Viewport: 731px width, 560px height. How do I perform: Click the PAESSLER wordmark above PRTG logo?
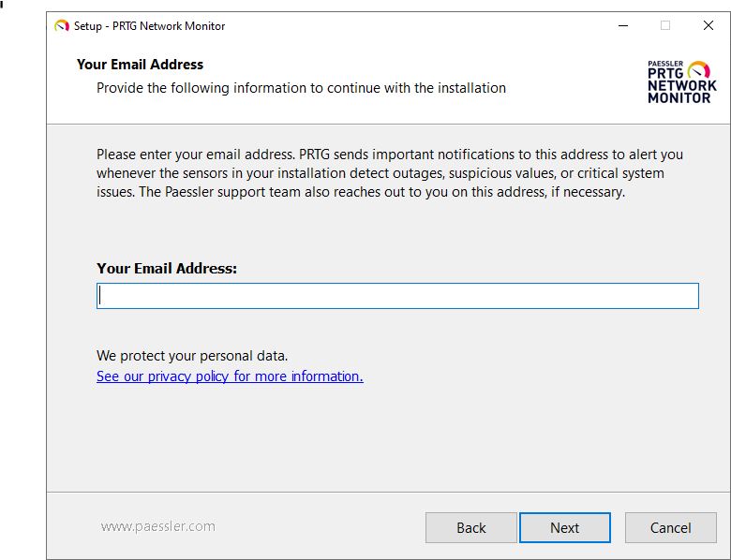click(x=665, y=64)
